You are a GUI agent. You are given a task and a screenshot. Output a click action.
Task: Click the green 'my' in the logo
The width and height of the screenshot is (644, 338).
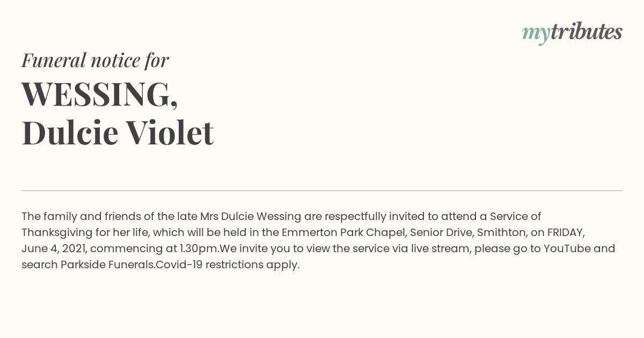[536, 35]
